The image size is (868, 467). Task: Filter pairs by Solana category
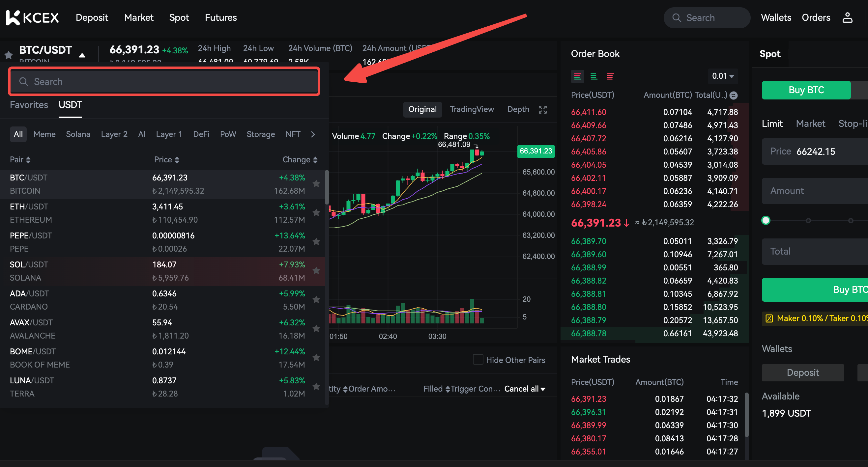coord(78,134)
